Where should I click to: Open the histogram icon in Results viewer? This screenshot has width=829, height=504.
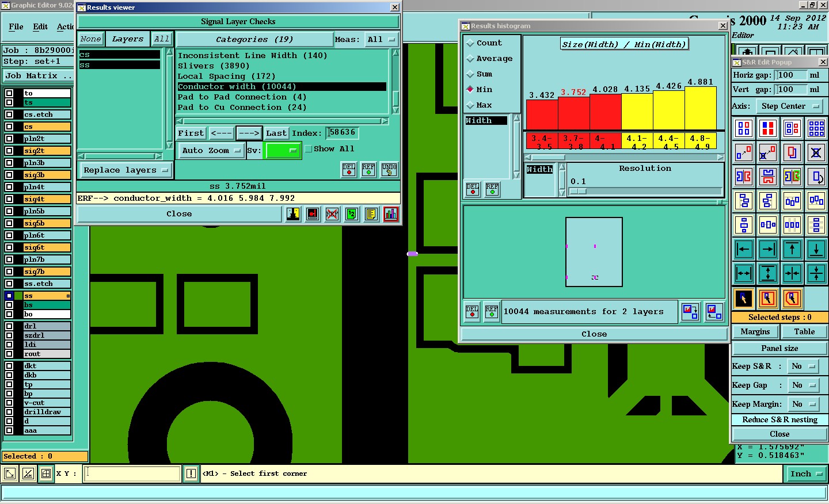(x=391, y=215)
